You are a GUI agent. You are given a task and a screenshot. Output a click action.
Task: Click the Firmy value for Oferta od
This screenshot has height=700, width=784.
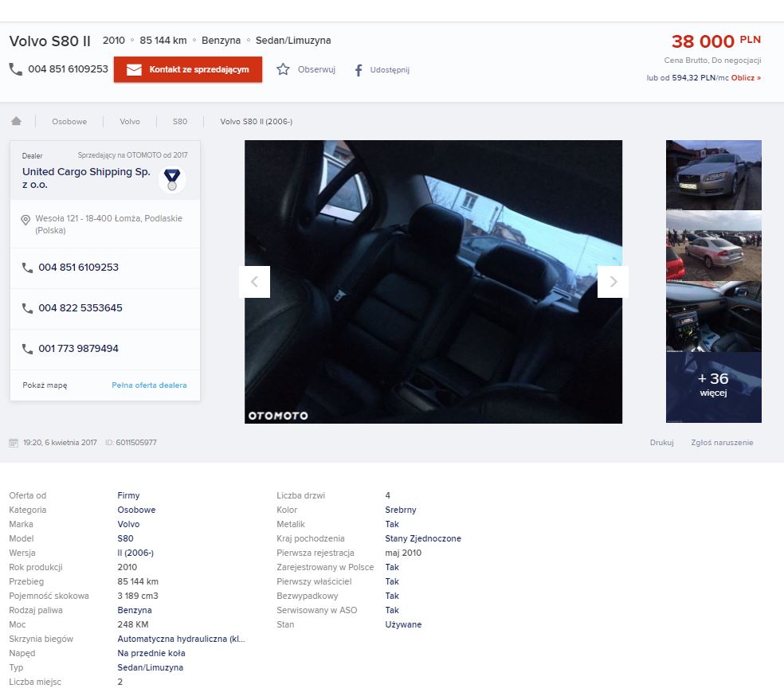click(128, 495)
